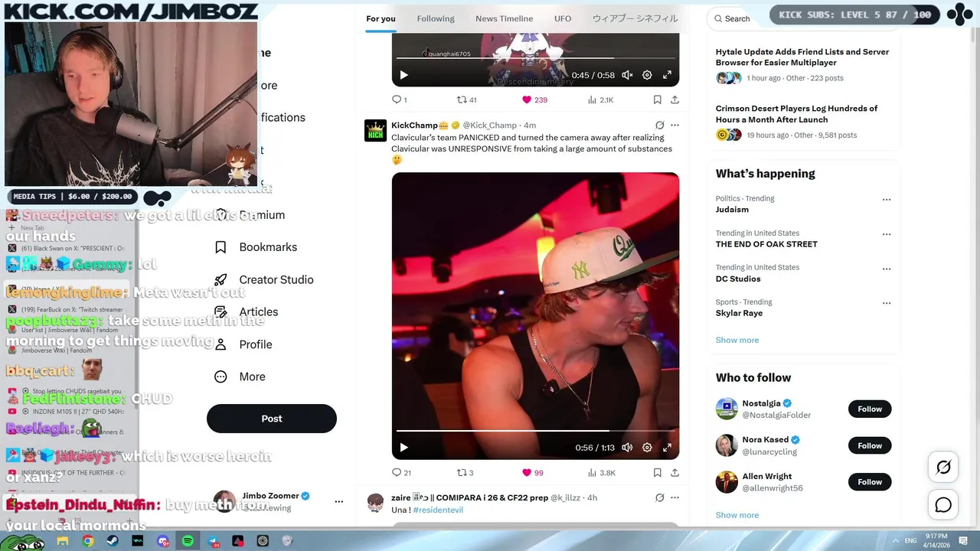Viewport: 980px width, 551px height.
Task: Follow the Nostalgia account
Action: (870, 409)
